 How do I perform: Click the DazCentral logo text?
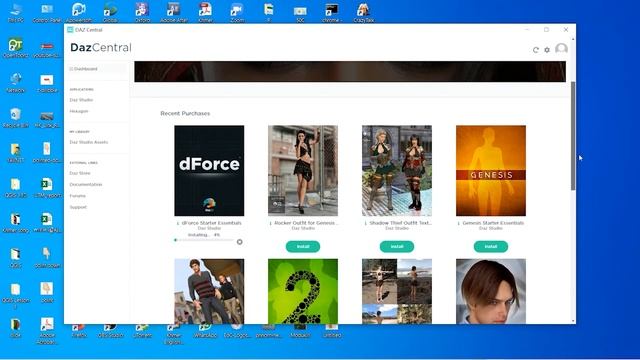point(101,48)
